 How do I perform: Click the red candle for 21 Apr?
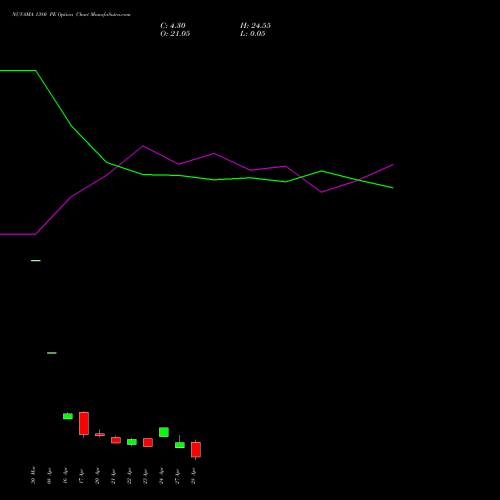[116, 440]
